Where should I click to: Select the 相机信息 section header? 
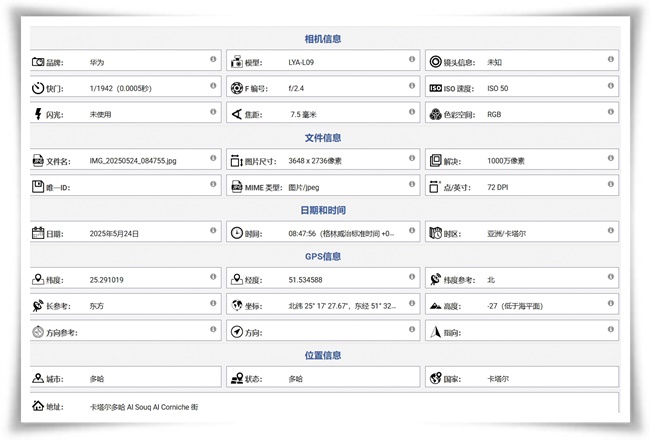tap(323, 39)
